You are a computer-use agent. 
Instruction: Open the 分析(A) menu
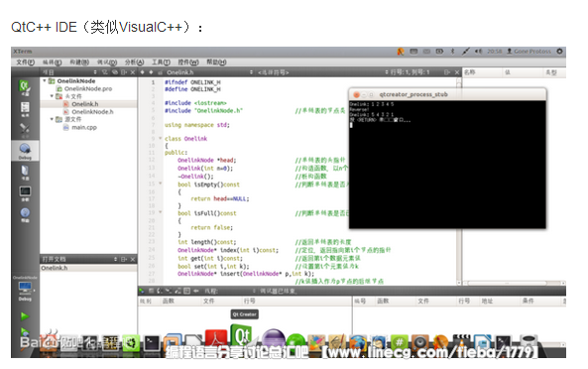click(x=134, y=61)
